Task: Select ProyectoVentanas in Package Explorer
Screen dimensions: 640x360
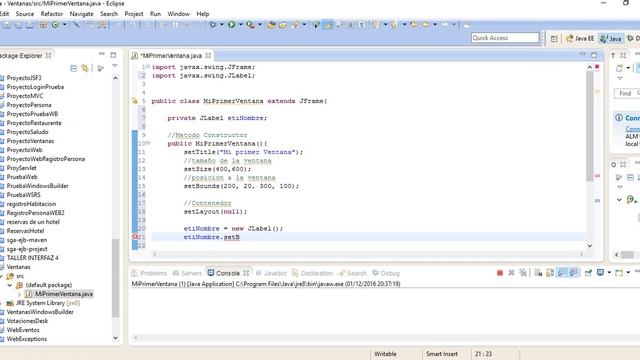Action: [30, 141]
